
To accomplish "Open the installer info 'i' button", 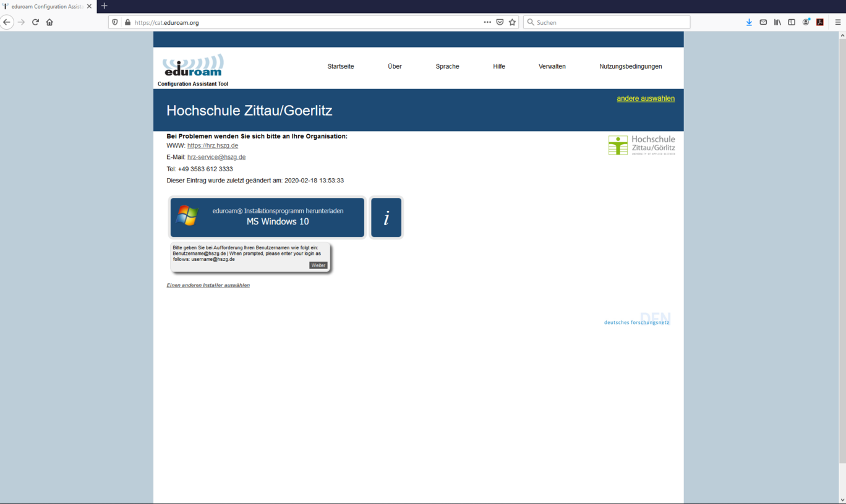I will (x=387, y=218).
